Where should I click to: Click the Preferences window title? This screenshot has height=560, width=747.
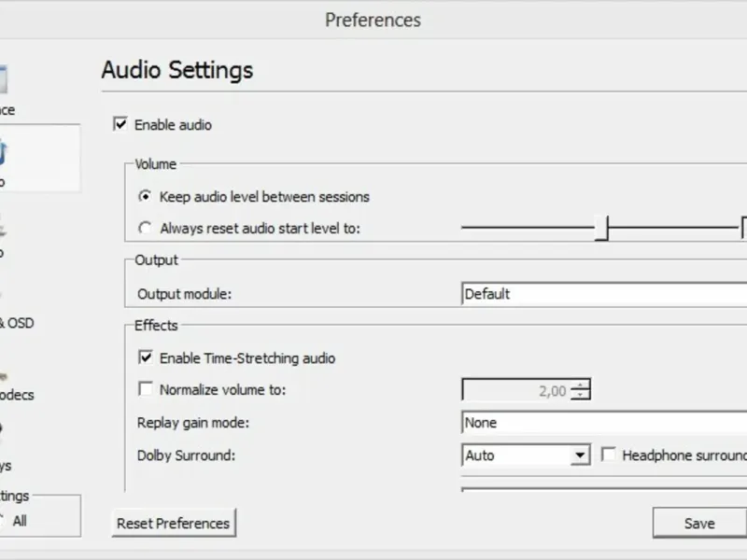[x=373, y=20]
